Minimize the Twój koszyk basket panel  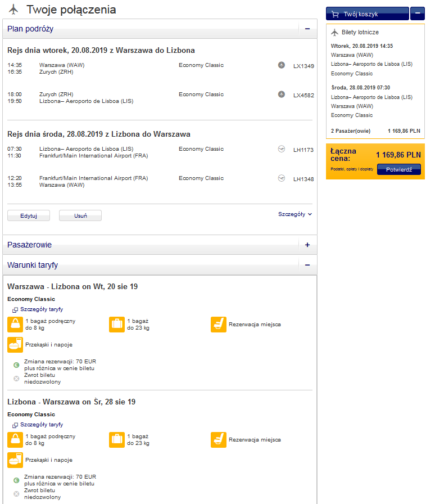point(418,13)
